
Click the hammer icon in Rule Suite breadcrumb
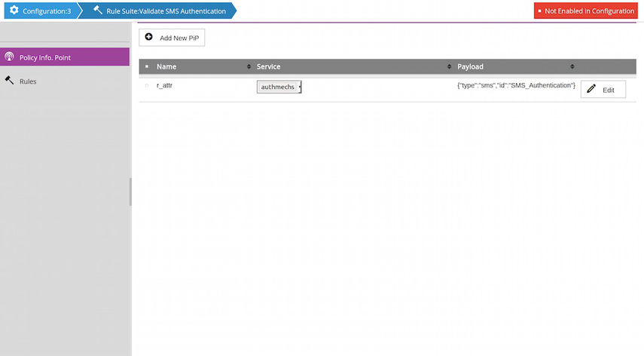click(98, 10)
